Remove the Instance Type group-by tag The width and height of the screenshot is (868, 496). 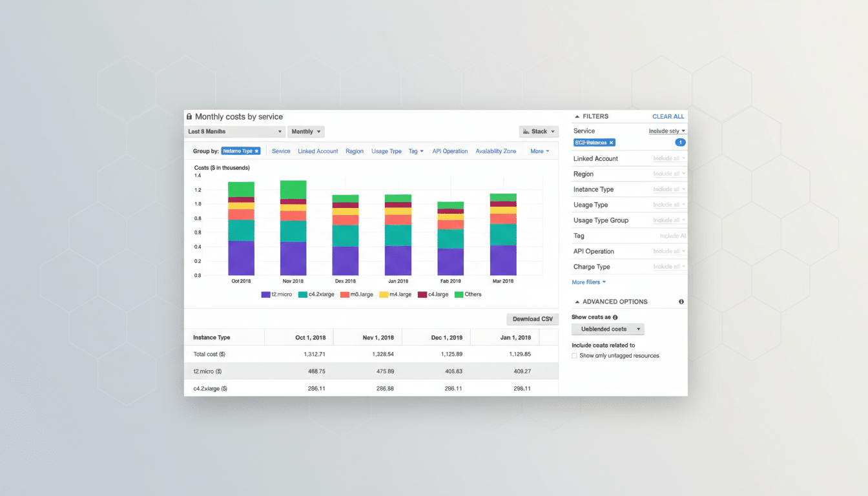[x=256, y=151]
